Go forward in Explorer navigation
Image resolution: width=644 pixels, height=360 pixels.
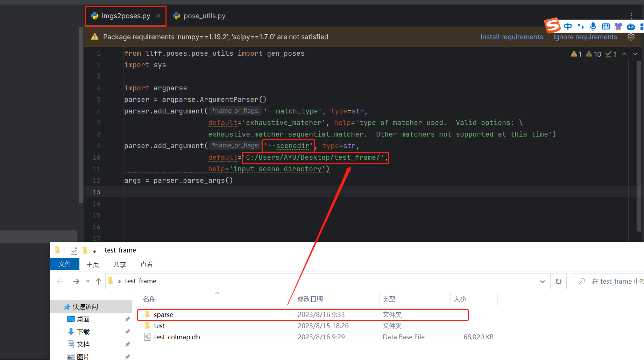[76, 281]
